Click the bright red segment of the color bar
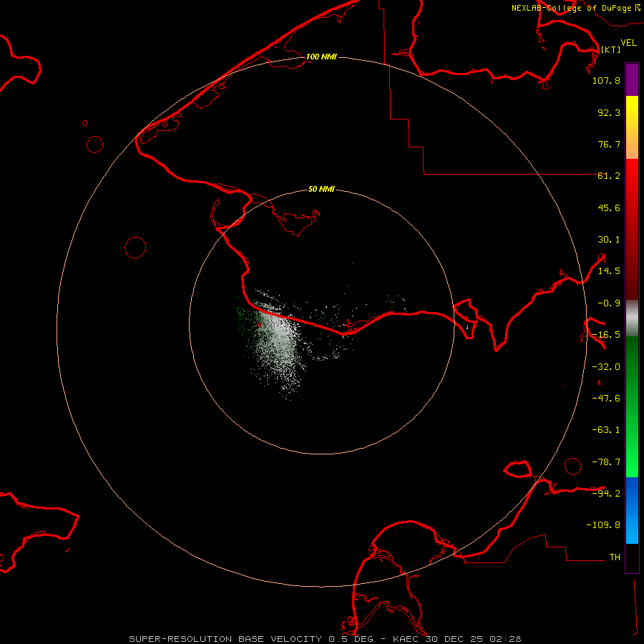The image size is (644, 644). pyautogui.click(x=632, y=229)
